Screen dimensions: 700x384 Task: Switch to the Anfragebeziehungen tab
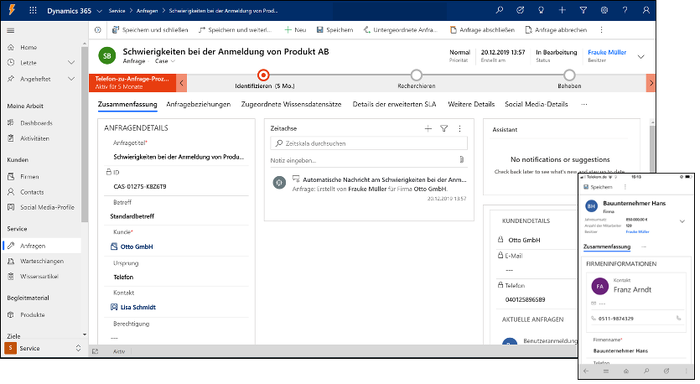198,104
